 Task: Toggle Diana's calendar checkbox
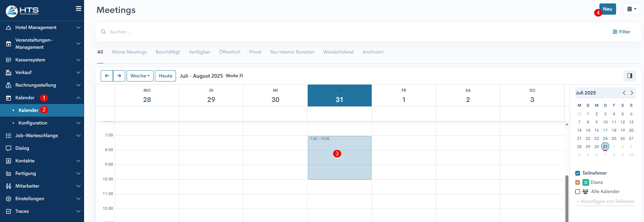[x=578, y=182]
